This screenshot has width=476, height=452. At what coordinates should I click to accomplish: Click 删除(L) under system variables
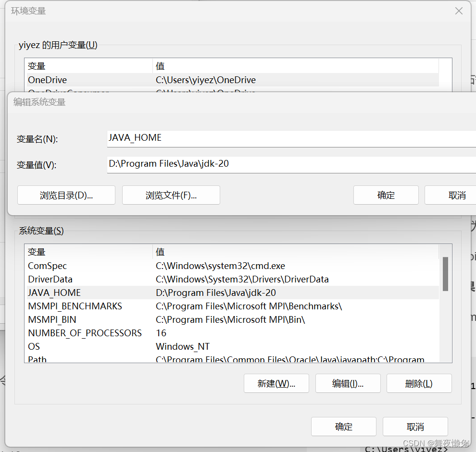click(419, 383)
